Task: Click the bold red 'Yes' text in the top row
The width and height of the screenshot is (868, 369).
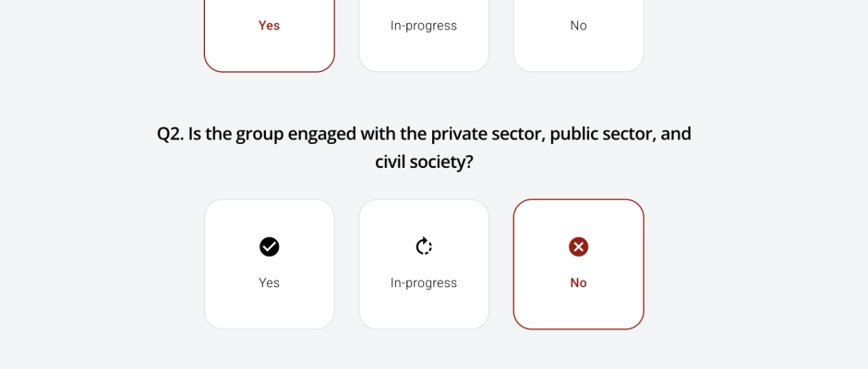Action: tap(269, 26)
